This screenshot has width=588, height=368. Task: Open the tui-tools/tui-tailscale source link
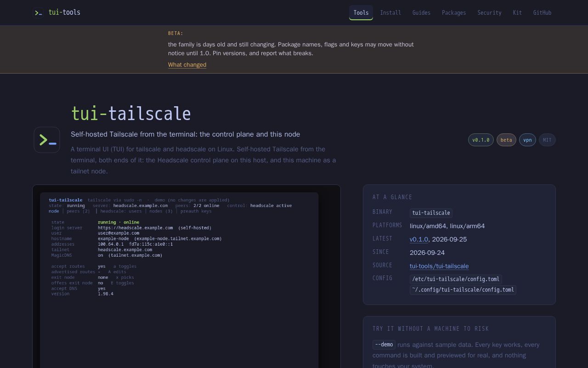pyautogui.click(x=439, y=266)
